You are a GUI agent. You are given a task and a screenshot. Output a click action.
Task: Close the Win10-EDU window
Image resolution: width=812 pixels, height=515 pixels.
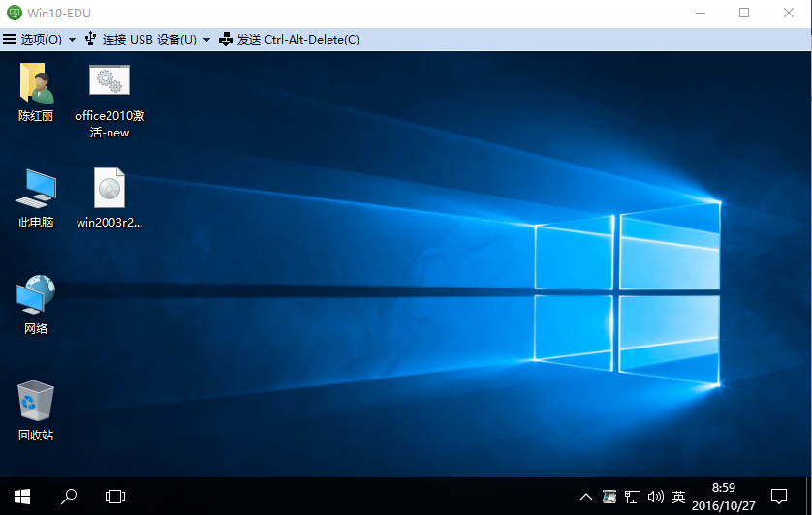[x=788, y=13]
